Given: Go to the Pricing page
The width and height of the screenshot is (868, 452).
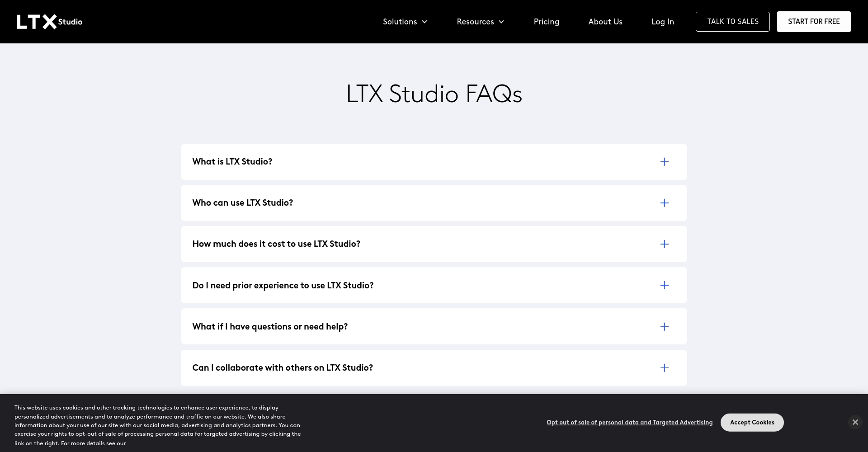Looking at the screenshot, I should [x=546, y=22].
